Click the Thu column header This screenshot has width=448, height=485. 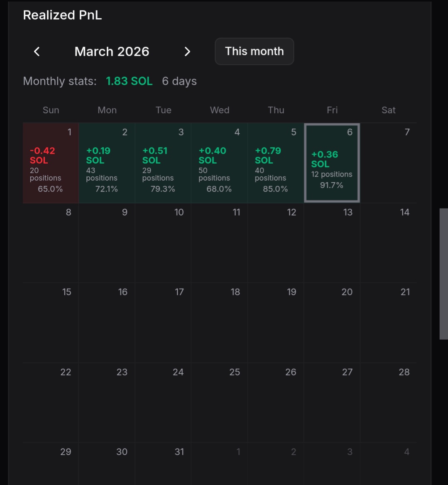coord(276,110)
